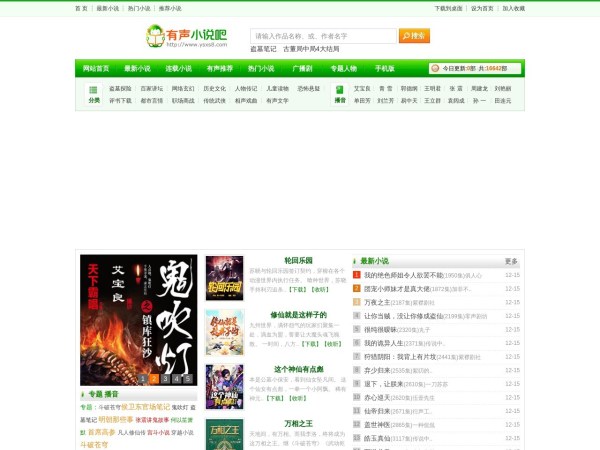
Task: Click rank 3 icon beside 万夜之主
Action: coord(357,302)
